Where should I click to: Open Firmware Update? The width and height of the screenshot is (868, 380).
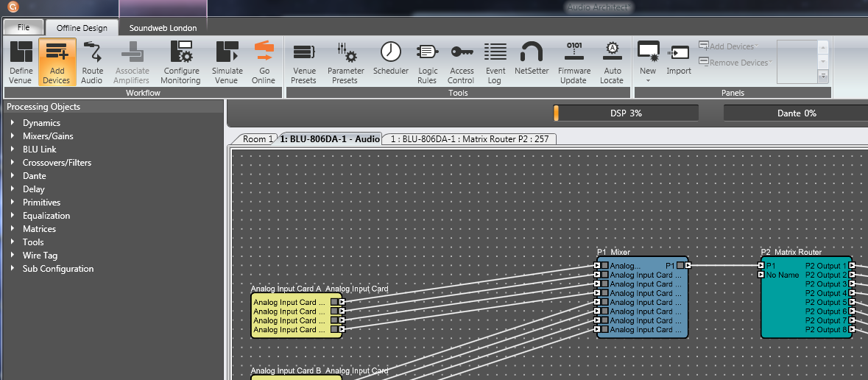pyautogui.click(x=573, y=63)
